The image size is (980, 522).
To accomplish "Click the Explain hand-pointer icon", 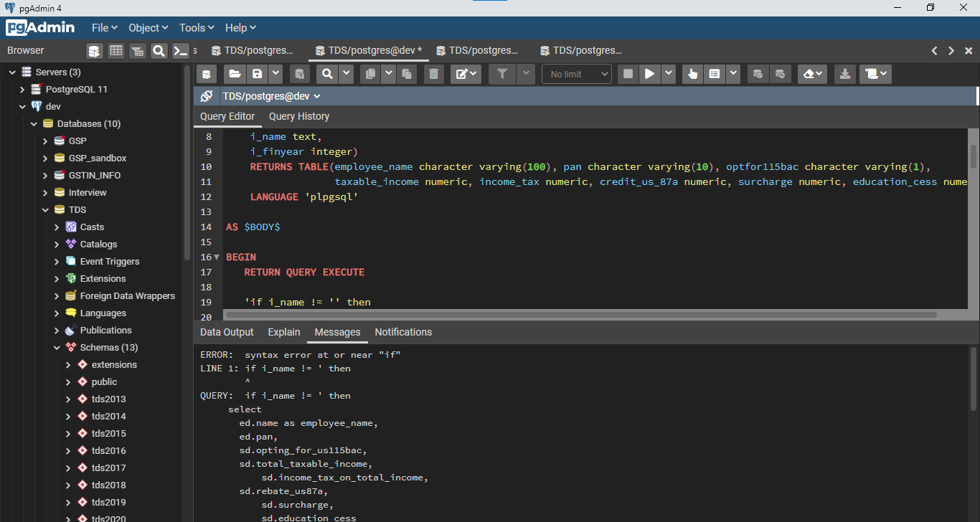I will click(692, 74).
